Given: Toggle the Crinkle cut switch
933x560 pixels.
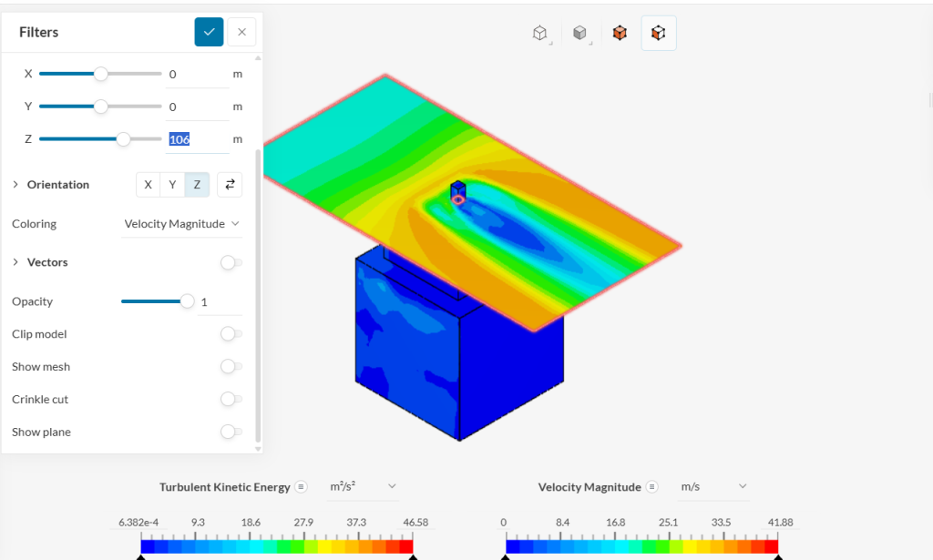Looking at the screenshot, I should click(x=231, y=400).
